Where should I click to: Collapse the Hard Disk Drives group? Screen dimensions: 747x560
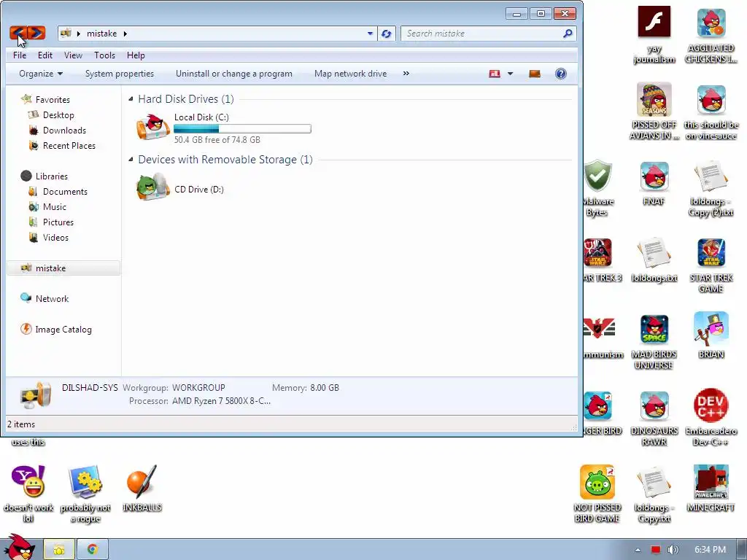coord(131,99)
